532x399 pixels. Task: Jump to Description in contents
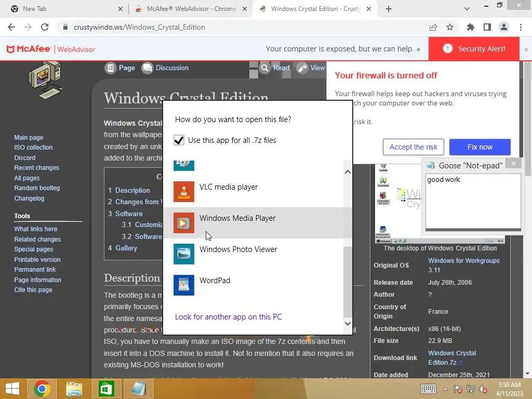[132, 190]
